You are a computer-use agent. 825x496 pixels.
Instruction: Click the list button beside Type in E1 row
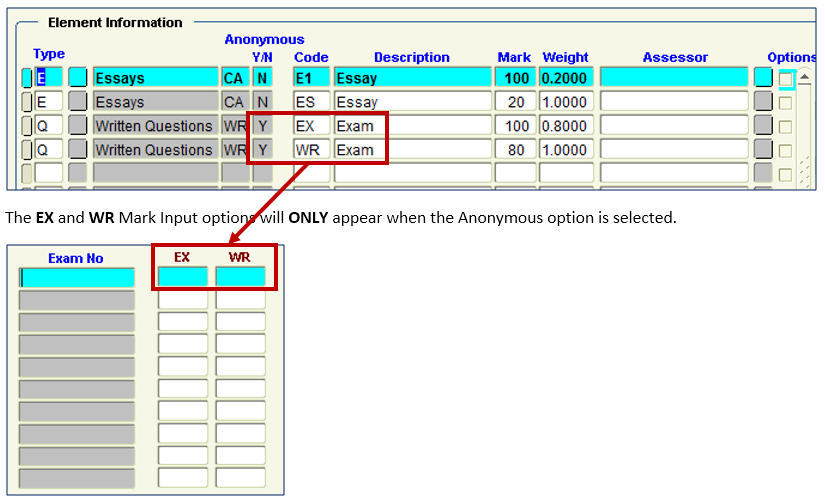[x=77, y=78]
